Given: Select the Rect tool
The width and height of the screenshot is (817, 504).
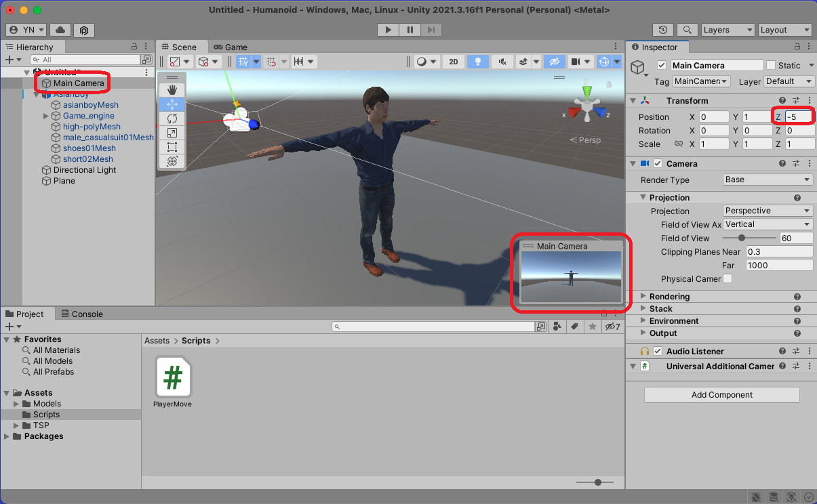Looking at the screenshot, I should click(172, 147).
